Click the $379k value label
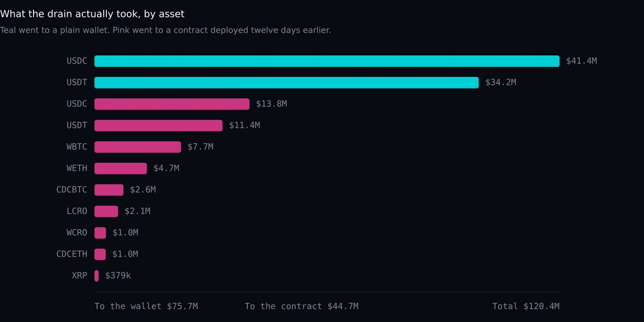 pos(118,276)
